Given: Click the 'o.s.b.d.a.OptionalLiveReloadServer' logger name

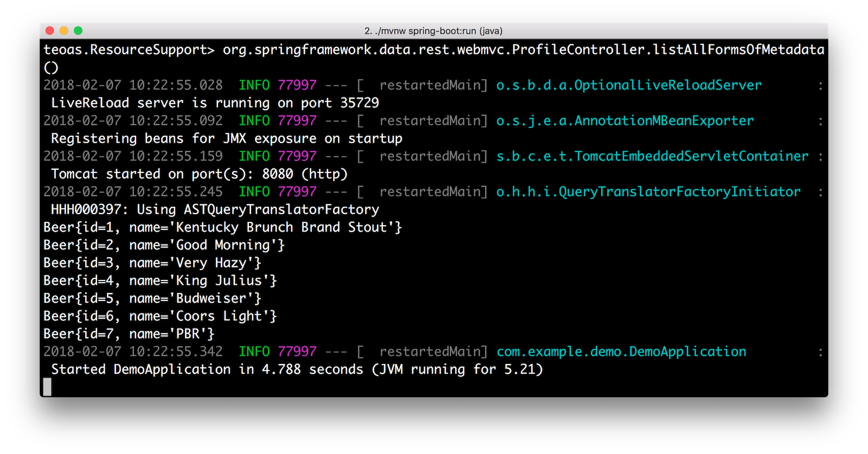Looking at the screenshot, I should coord(629,85).
